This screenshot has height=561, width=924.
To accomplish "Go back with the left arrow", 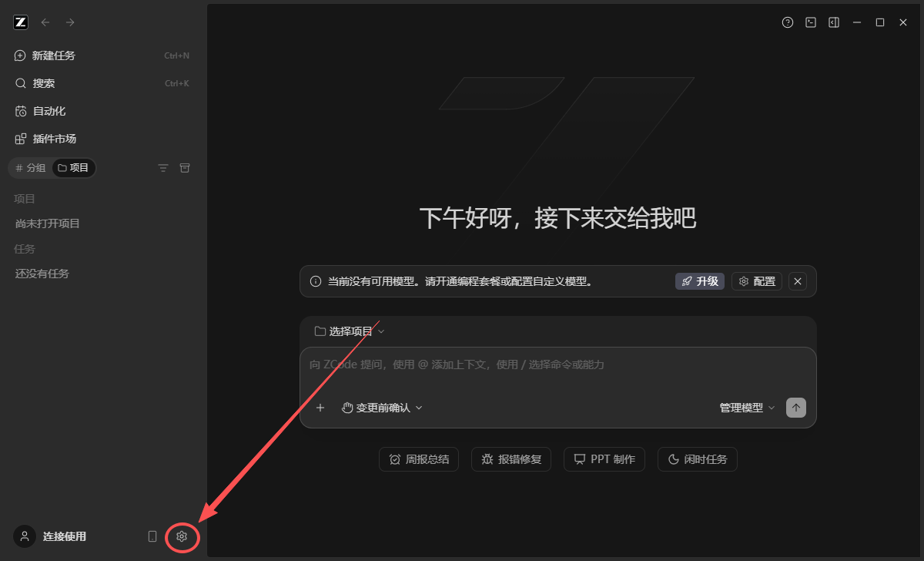I will pyautogui.click(x=45, y=22).
